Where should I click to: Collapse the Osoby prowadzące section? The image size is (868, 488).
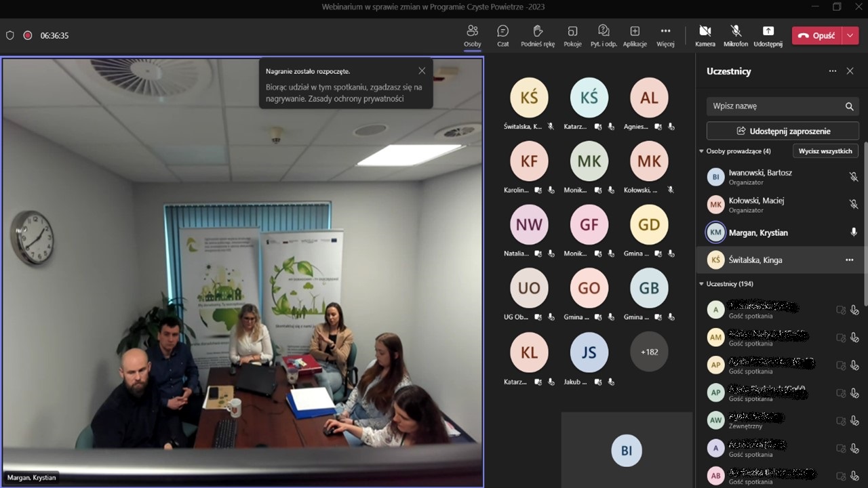tap(701, 151)
